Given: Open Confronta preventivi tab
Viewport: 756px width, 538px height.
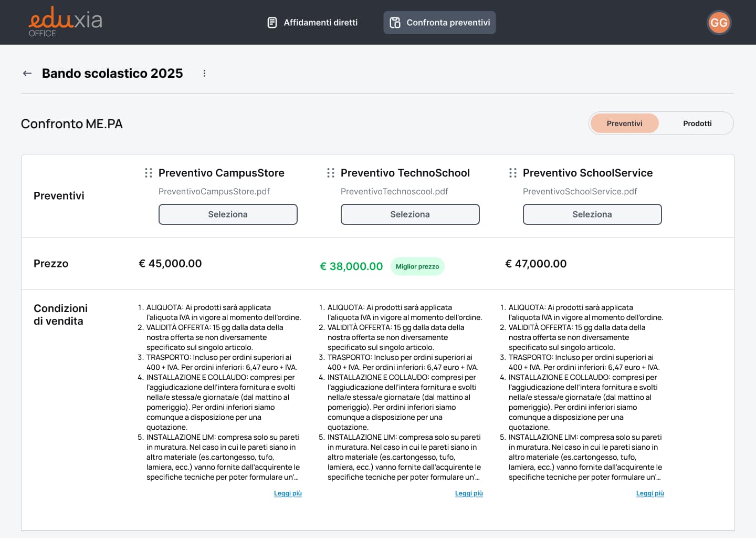Looking at the screenshot, I should click(x=439, y=23).
